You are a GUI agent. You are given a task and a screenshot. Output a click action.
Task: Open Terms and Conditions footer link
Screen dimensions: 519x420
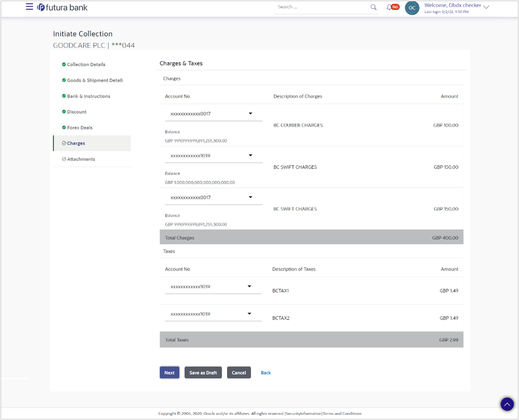(342, 413)
